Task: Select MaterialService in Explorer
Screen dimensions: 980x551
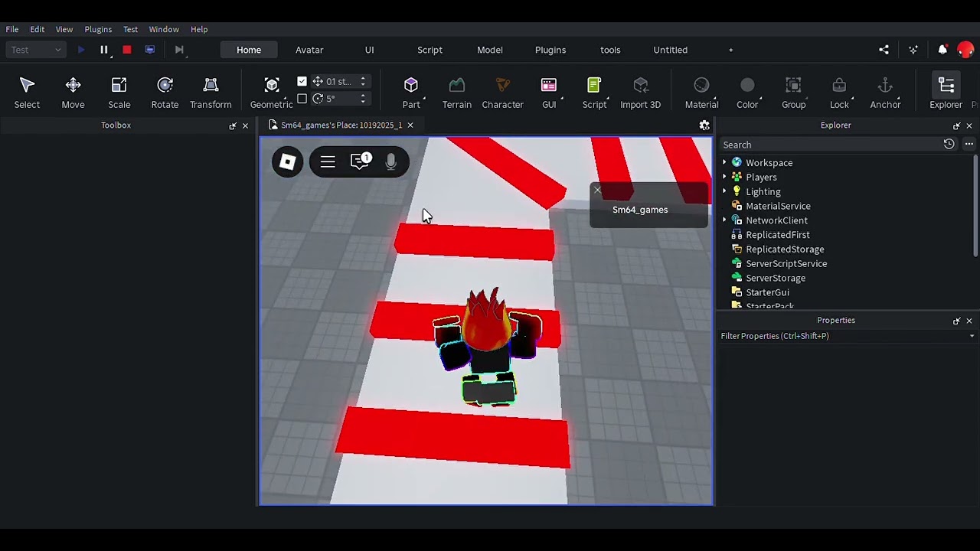Action: [x=778, y=206]
